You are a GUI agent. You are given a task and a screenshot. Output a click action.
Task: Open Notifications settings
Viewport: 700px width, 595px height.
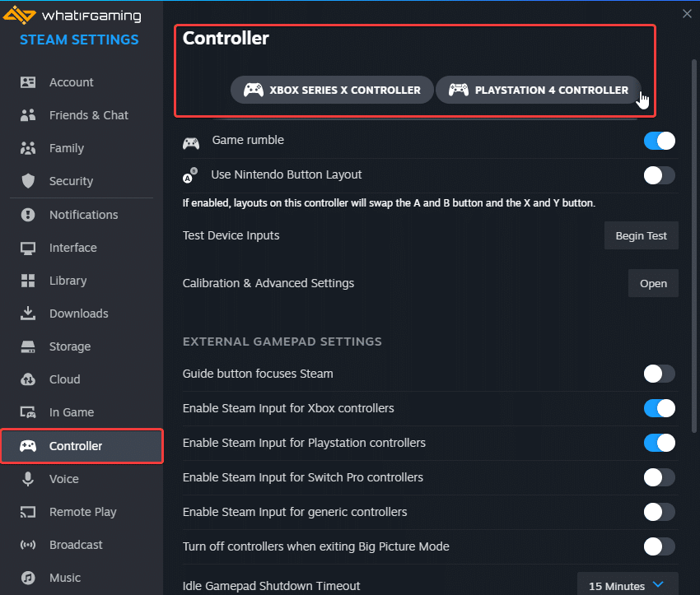click(x=83, y=215)
